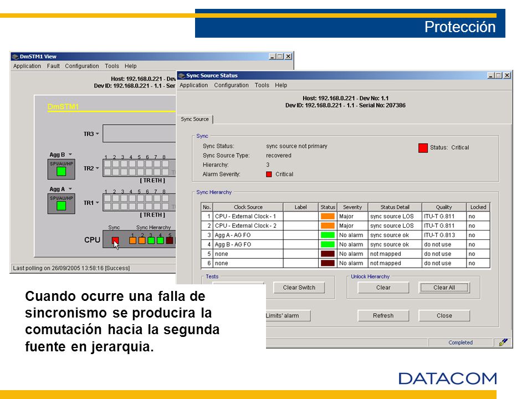Open Configuration menu in Sync Source Status window
Image resolution: width=532 pixels, height=399 pixels.
pos(232,85)
